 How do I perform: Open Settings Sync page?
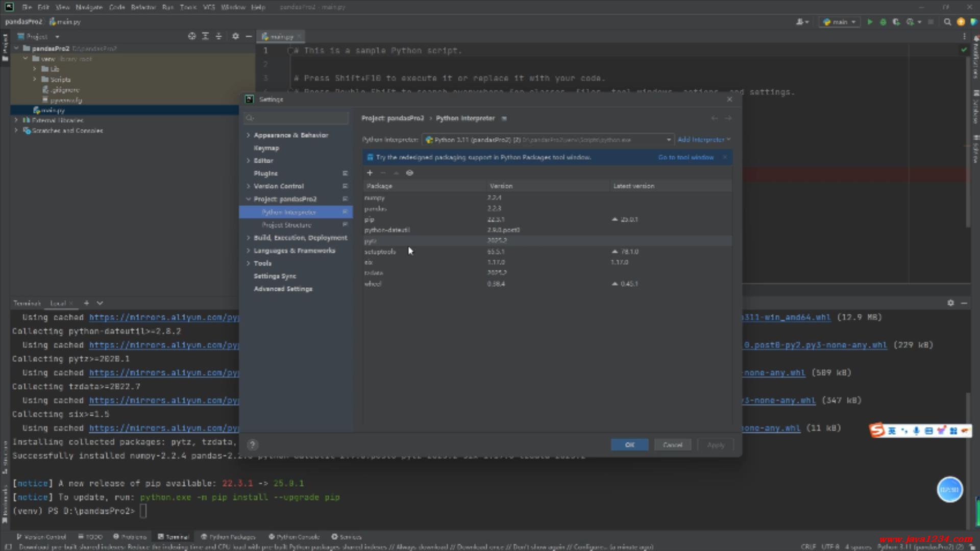[x=275, y=276]
